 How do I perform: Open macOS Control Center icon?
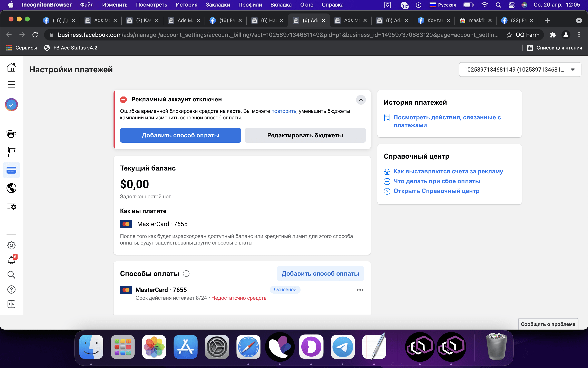(511, 5)
